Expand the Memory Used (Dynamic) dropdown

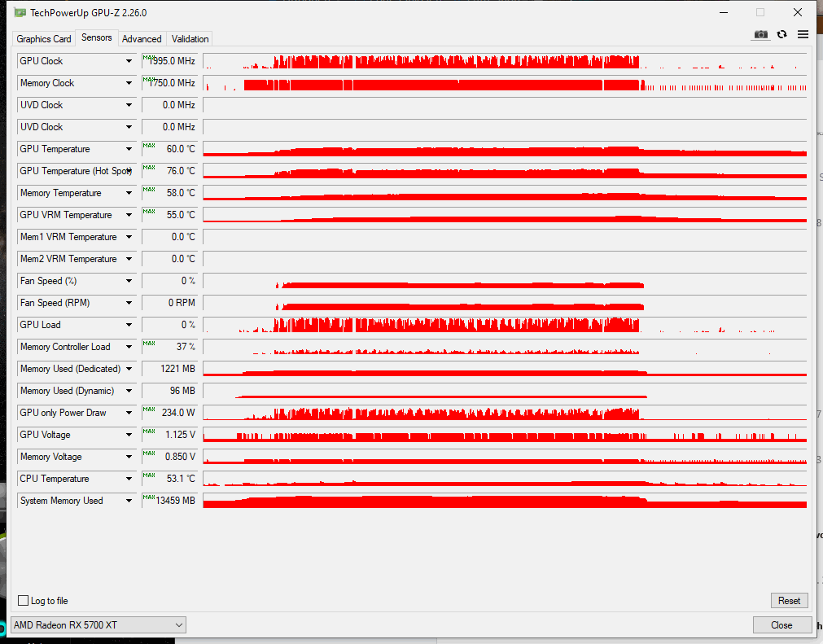click(x=129, y=391)
